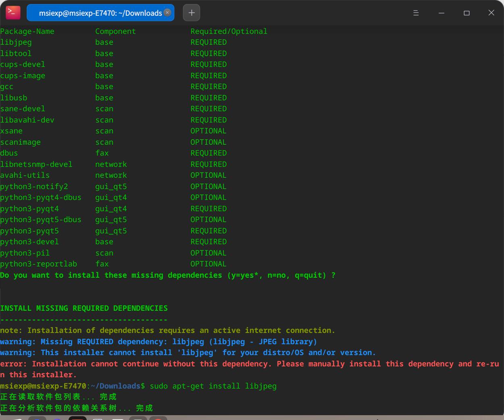
Task: Open a new tab with the plus button
Action: tap(191, 12)
